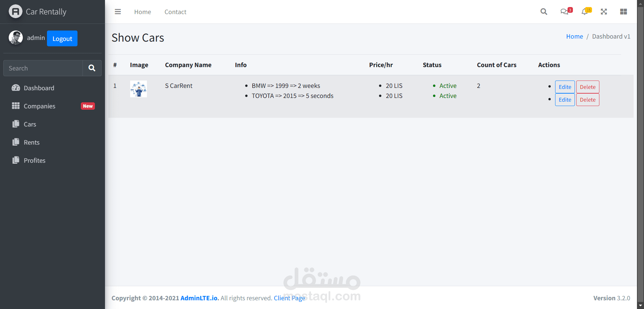Toggle the sidebar hamburger menu
The width and height of the screenshot is (644, 309).
118,12
